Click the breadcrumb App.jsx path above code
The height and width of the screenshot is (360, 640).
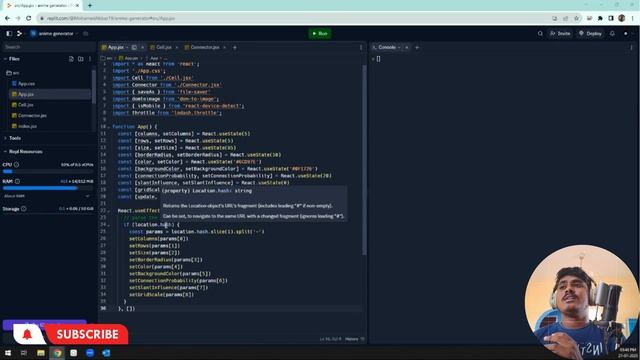[x=129, y=58]
